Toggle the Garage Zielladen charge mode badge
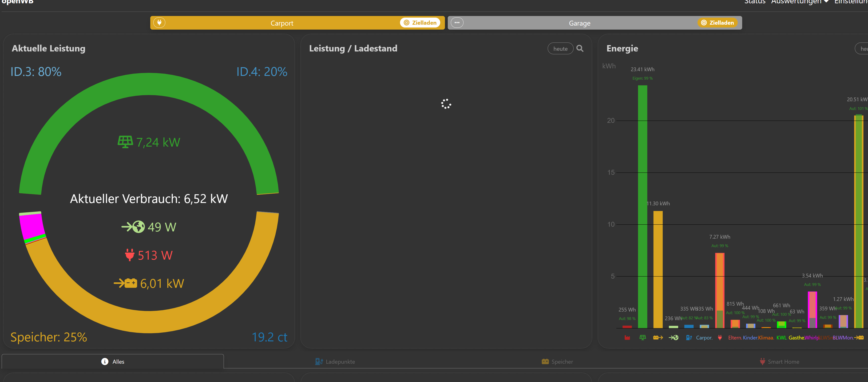Viewport: 868px width, 382px height. [x=717, y=23]
